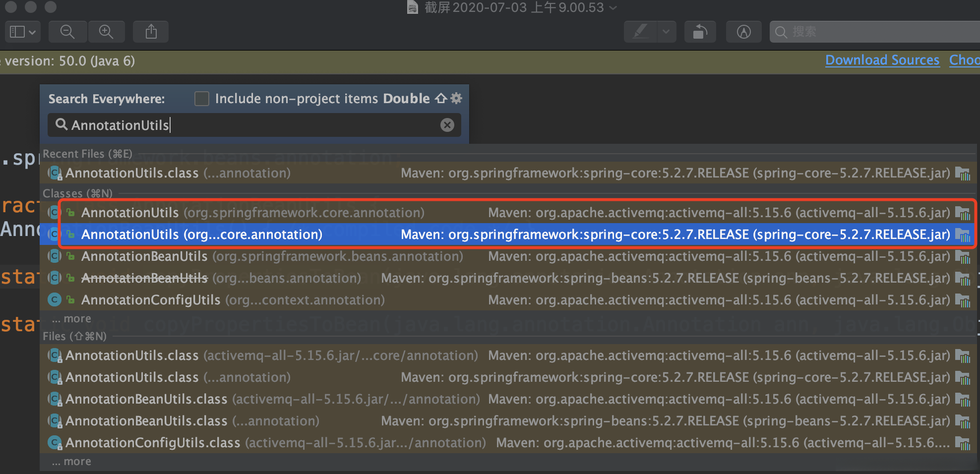This screenshot has height=474, width=980.
Task: Select the highlight pen tool
Action: [640, 32]
